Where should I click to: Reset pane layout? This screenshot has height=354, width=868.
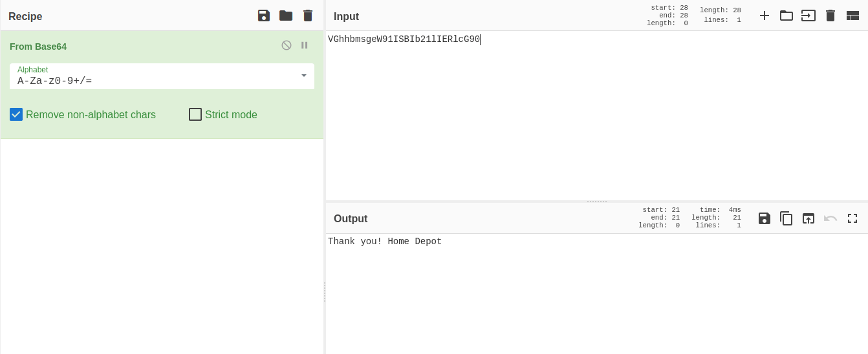[852, 16]
